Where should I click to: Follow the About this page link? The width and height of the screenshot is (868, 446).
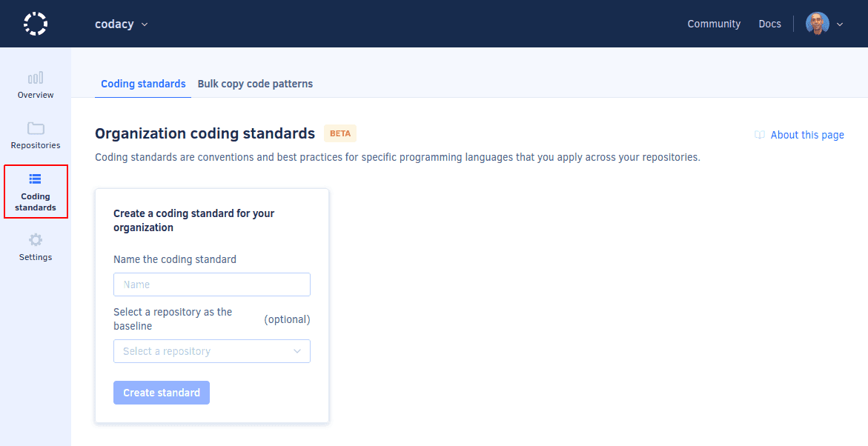pos(807,135)
